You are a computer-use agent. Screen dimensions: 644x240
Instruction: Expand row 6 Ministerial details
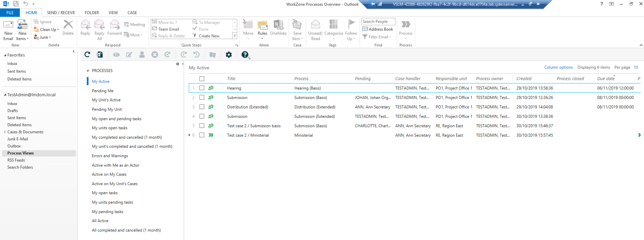pos(189,135)
